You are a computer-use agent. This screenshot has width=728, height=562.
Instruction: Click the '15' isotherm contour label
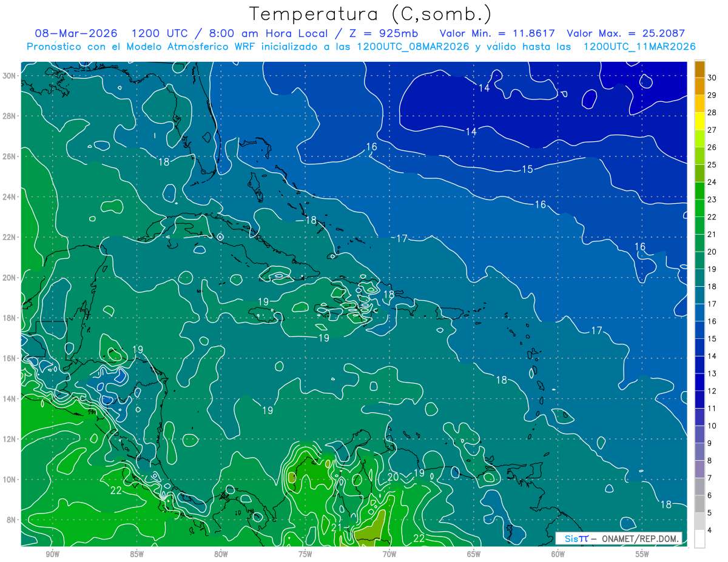[x=527, y=169]
